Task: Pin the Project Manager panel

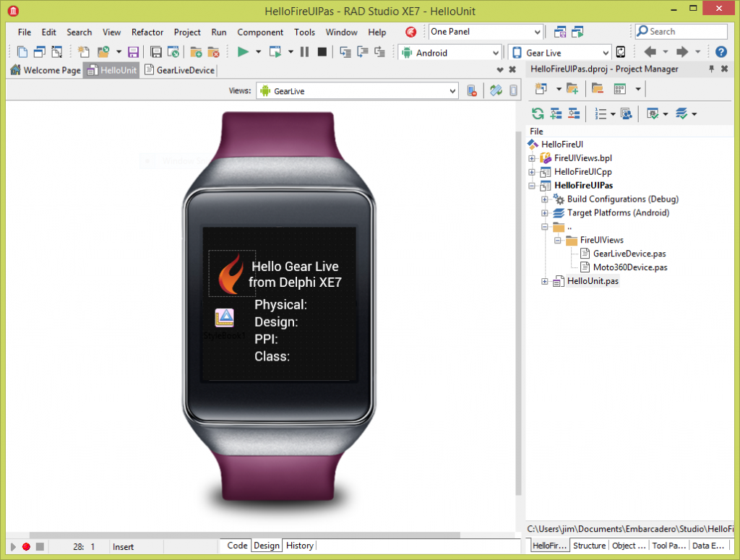Action: tap(712, 69)
